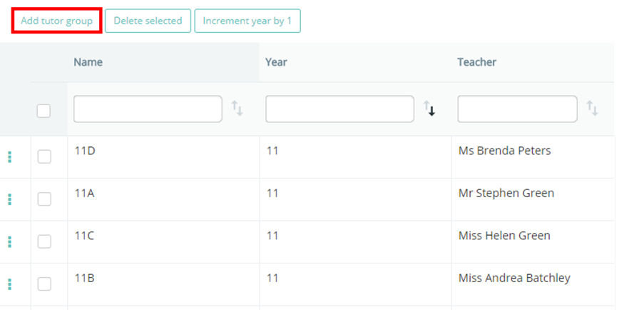Click into the Year filter field
Screen dimensions: 644x310
click(339, 109)
